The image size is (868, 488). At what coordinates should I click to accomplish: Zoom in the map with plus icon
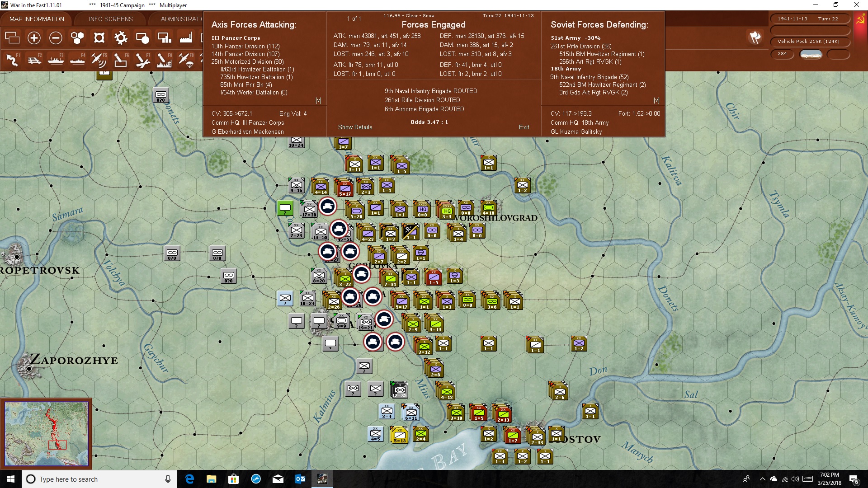click(34, 38)
